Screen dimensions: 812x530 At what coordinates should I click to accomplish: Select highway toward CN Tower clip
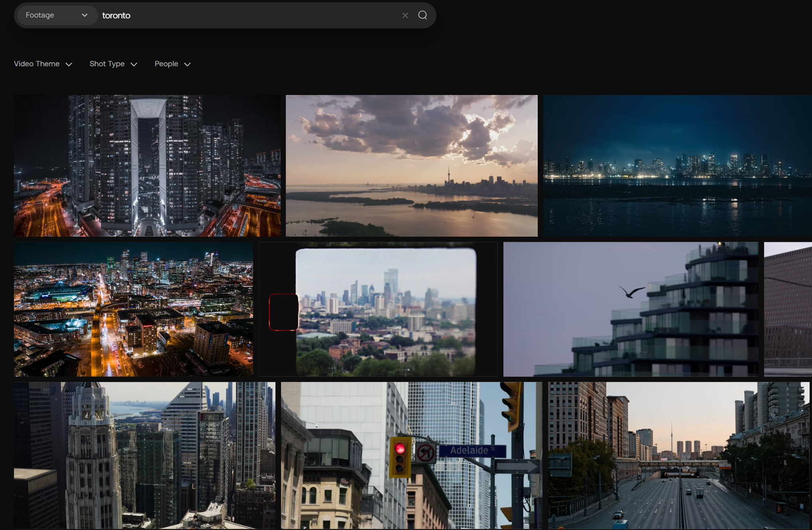[678, 455]
